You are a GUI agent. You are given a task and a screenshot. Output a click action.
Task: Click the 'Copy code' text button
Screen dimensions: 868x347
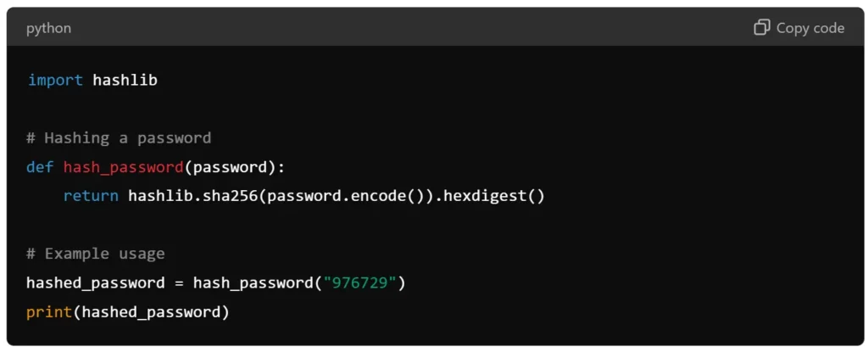click(x=810, y=28)
